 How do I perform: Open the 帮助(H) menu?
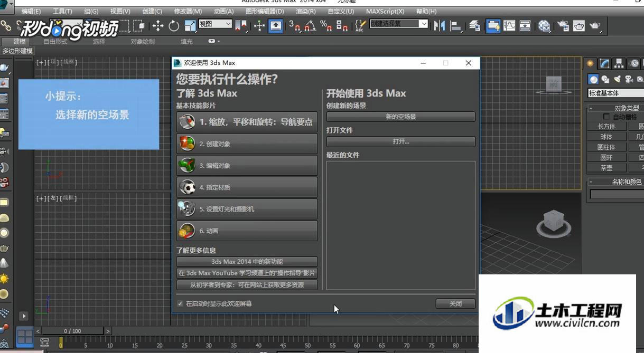tap(426, 11)
